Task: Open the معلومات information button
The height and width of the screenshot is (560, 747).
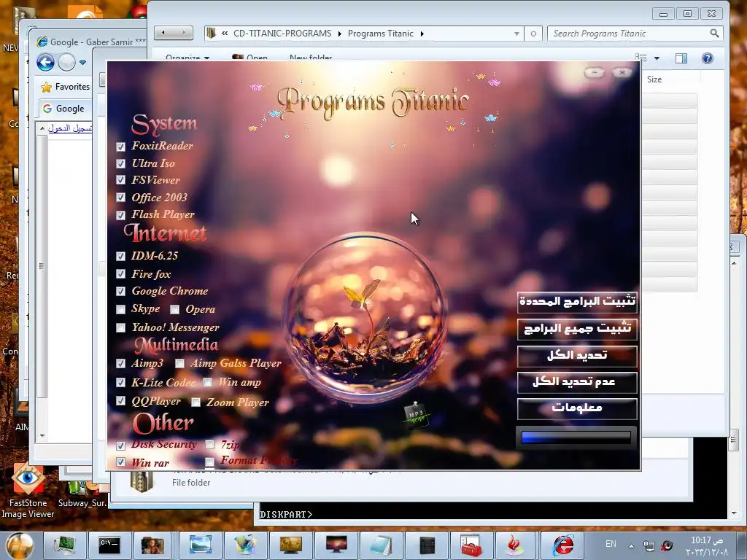Action: 577,408
